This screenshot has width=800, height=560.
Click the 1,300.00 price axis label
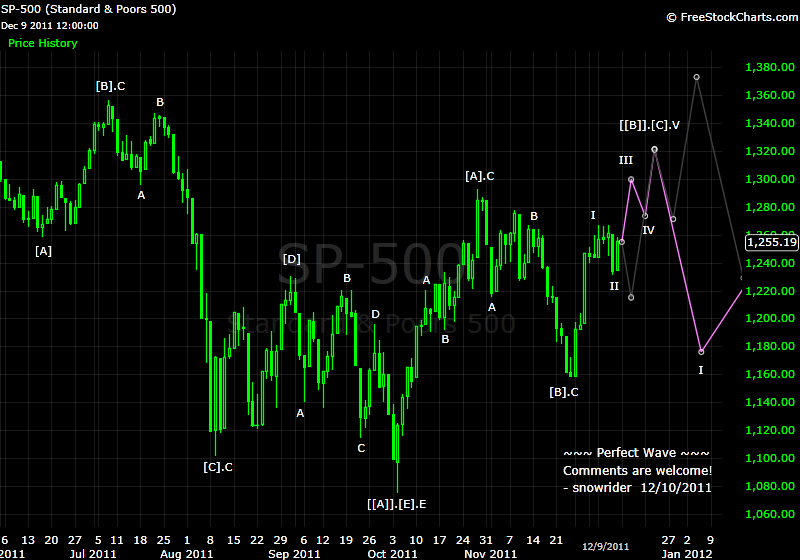click(770, 179)
